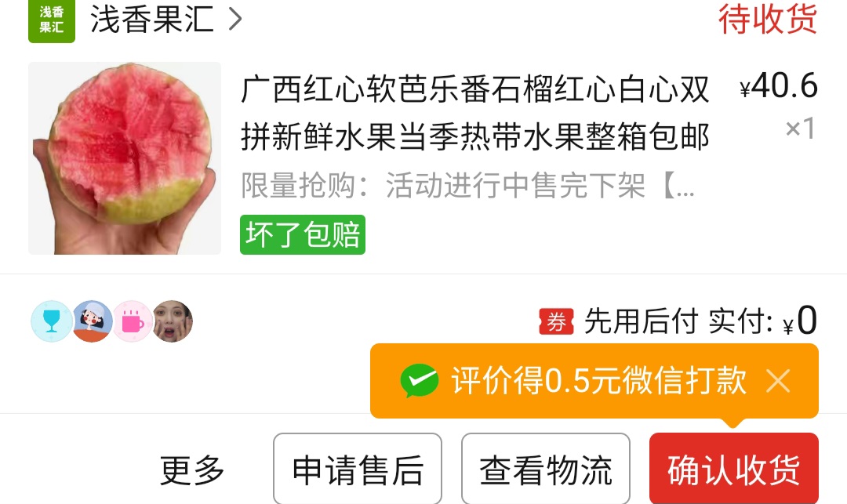Image resolution: width=847 pixels, height=504 pixels.
Task: Confirm receipt with 确认收货 button
Action: click(734, 469)
